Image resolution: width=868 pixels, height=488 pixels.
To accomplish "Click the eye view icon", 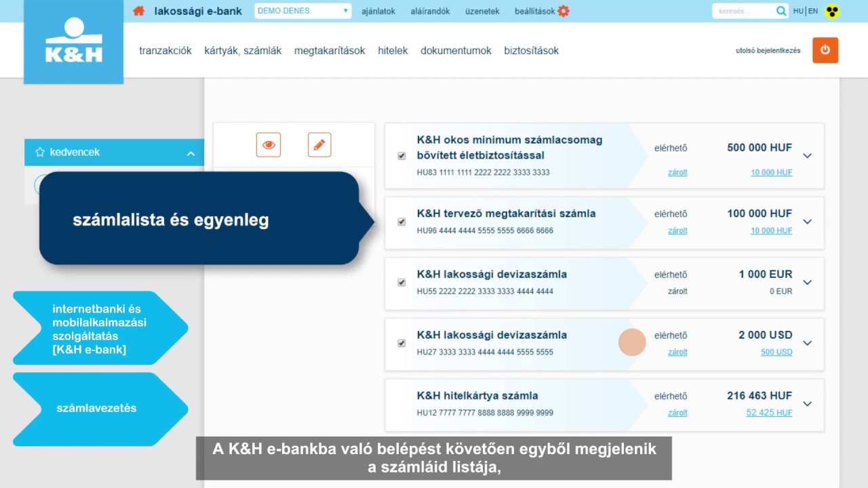I will click(269, 145).
